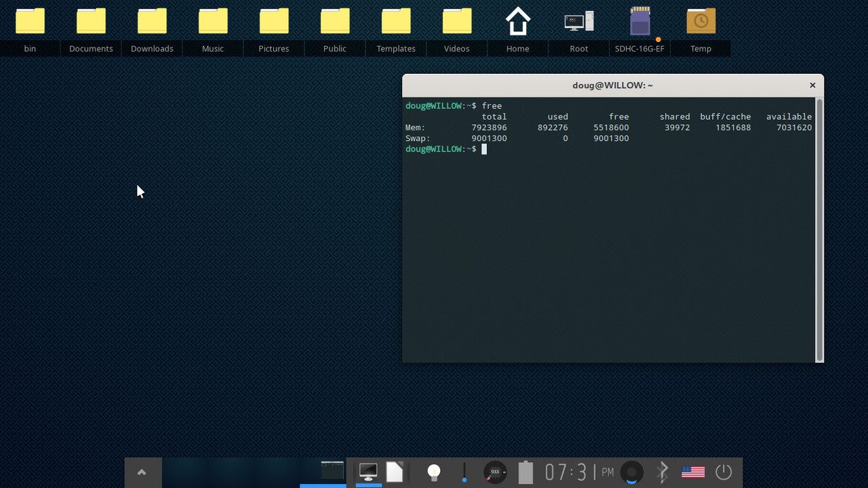Viewport: 868px width, 488px height.
Task: Click the US flag keyboard layout icon
Action: click(693, 472)
